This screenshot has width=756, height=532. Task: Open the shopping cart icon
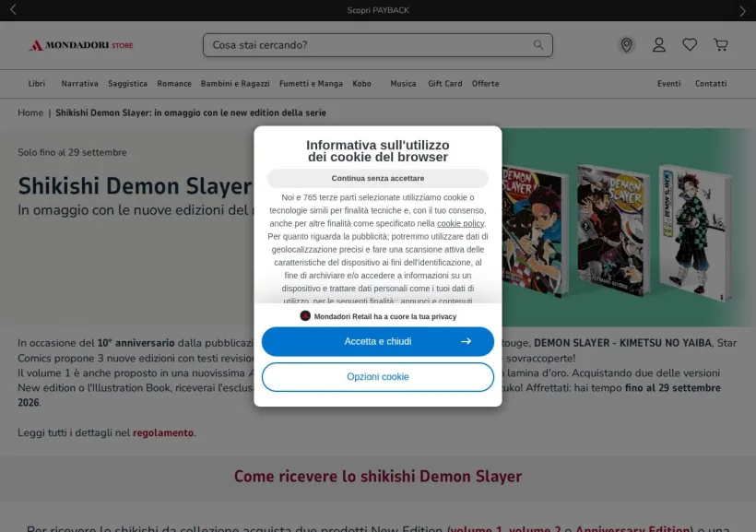tap(721, 45)
